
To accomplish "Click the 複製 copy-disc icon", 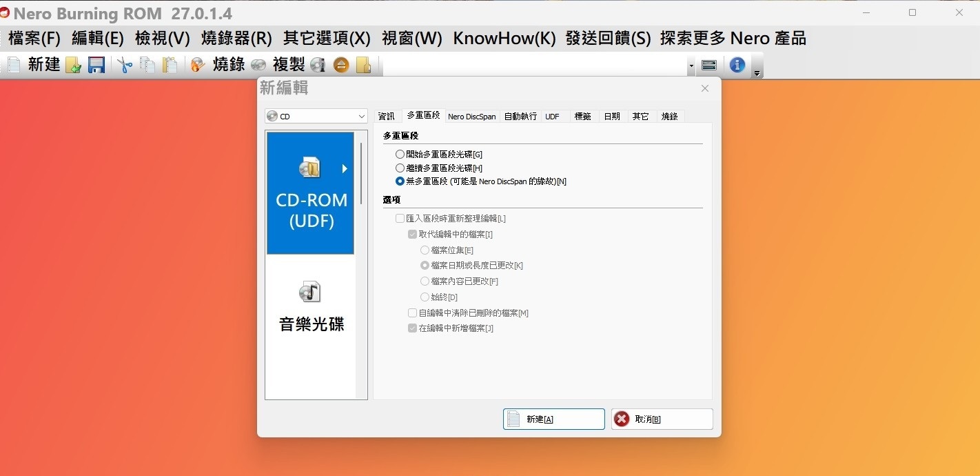I will [x=258, y=65].
